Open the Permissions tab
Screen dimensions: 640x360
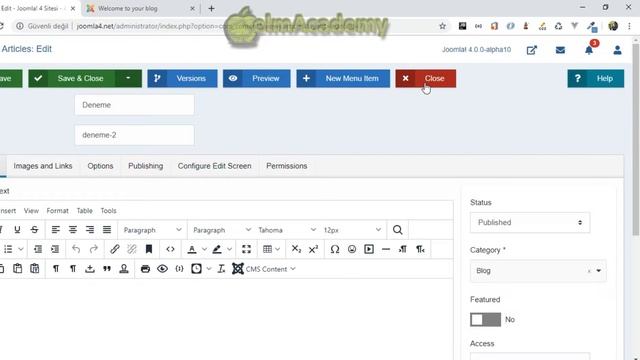(x=287, y=166)
